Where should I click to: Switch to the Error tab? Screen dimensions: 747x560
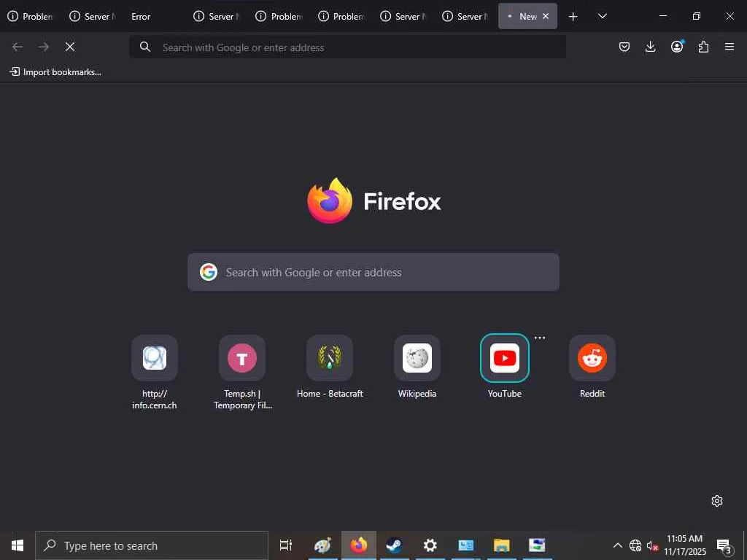pyautogui.click(x=156, y=16)
